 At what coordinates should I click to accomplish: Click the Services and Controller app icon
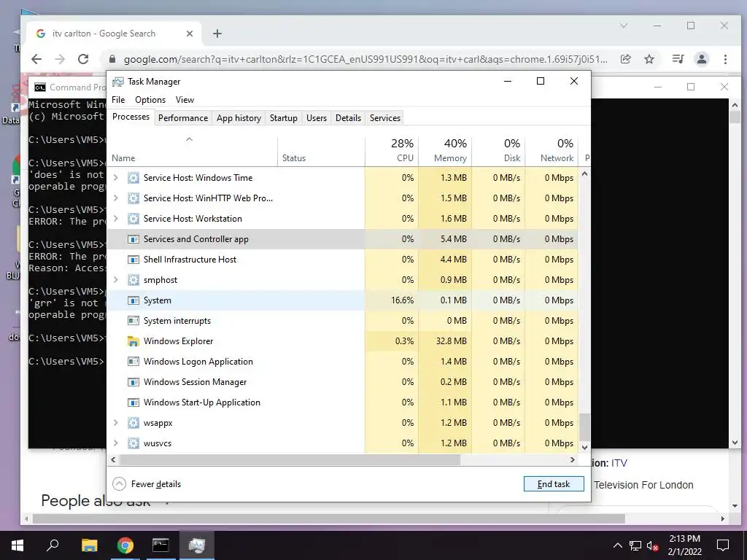(133, 239)
